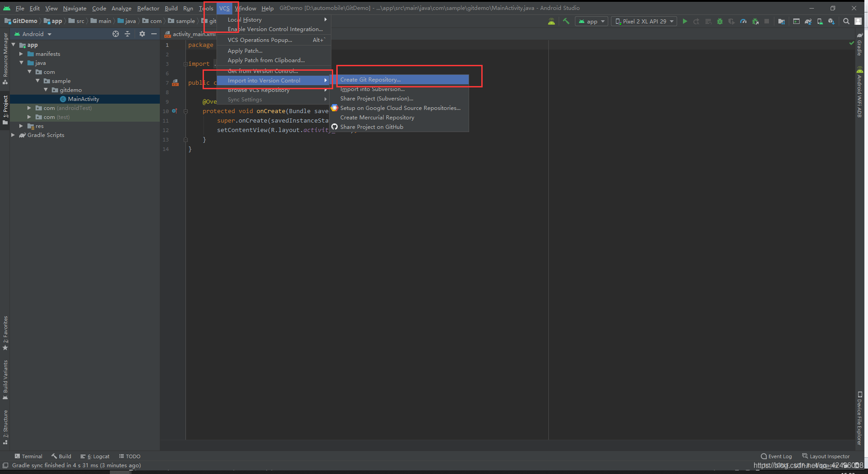Collapse the java folder
Viewport: 868px width, 474px height.
click(21, 63)
